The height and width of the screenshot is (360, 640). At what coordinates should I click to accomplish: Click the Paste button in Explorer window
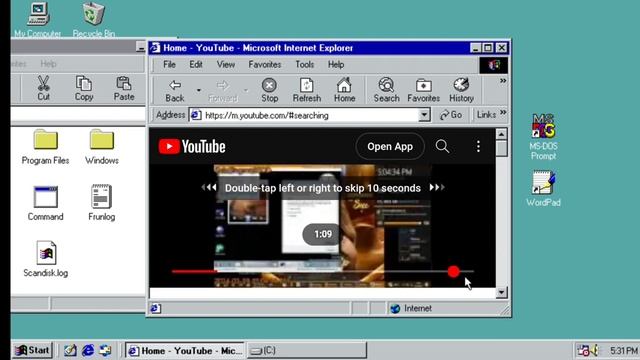coord(124,88)
